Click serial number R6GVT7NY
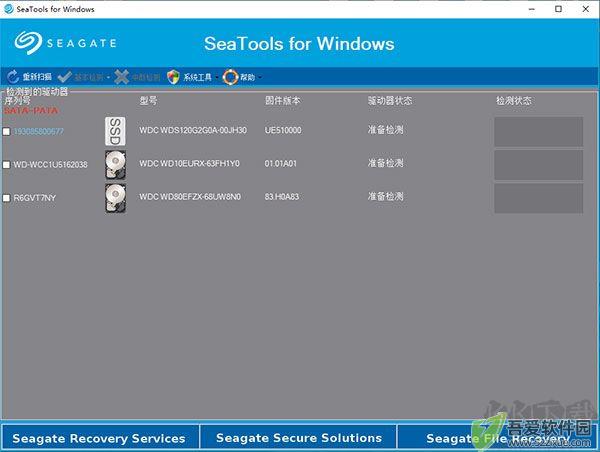This screenshot has width=600, height=452. pyautogui.click(x=35, y=198)
